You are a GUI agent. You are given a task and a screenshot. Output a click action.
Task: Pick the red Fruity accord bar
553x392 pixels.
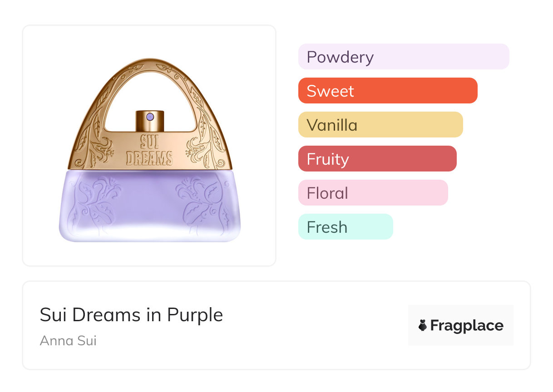(377, 159)
